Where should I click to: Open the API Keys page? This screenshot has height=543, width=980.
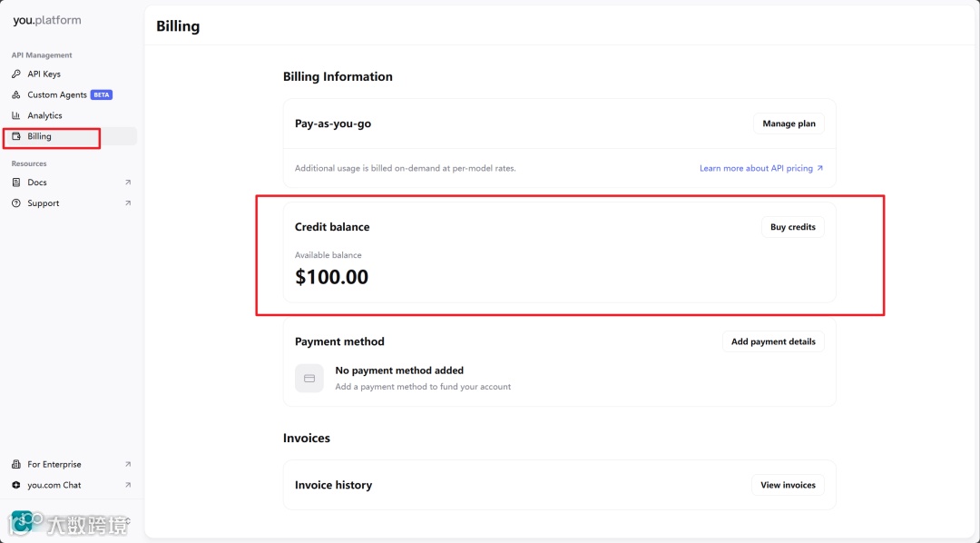tap(44, 74)
